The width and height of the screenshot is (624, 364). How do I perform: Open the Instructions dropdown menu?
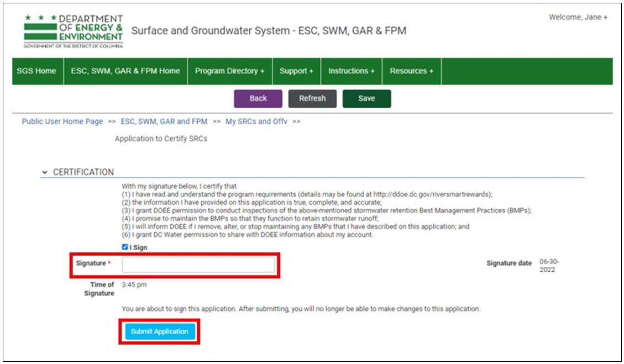[351, 71]
